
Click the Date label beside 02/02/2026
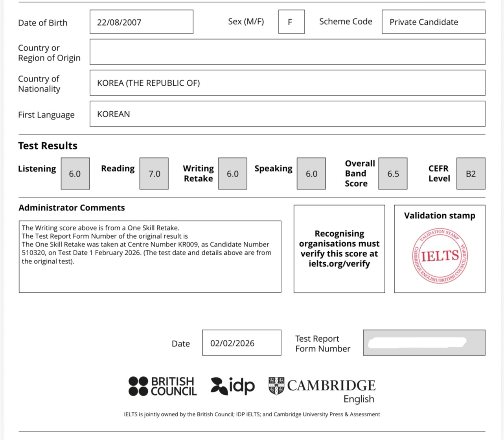181,344
